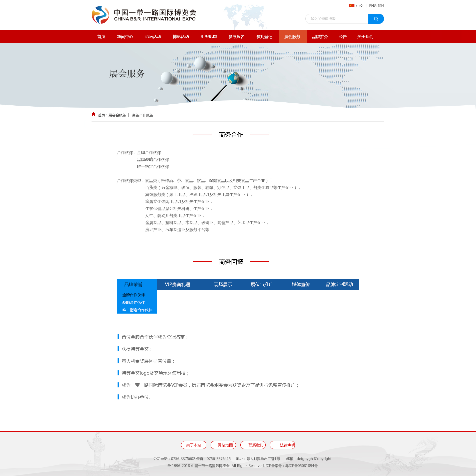Click the 展会会服务 breadcrumb link

117,115
